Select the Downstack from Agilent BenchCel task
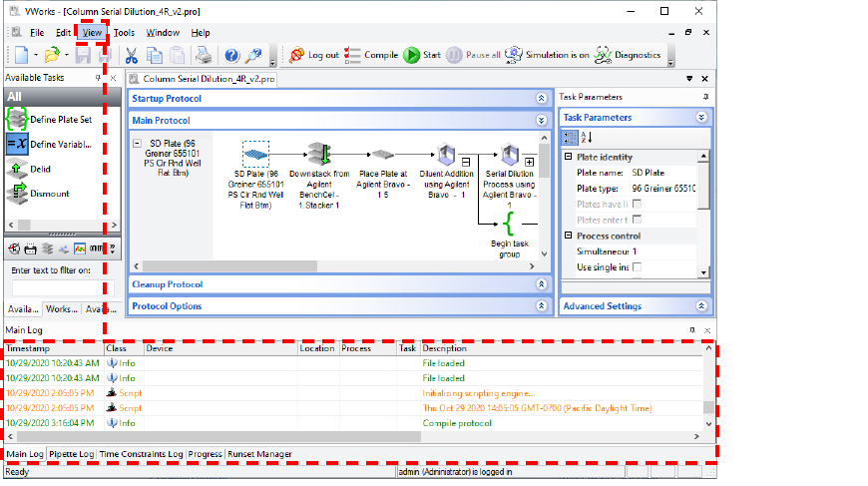868x486 pixels. (319, 154)
